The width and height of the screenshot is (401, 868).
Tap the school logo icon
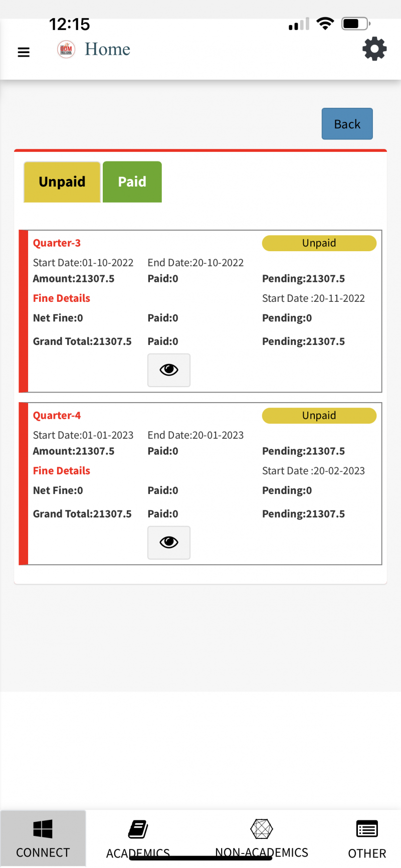click(66, 49)
